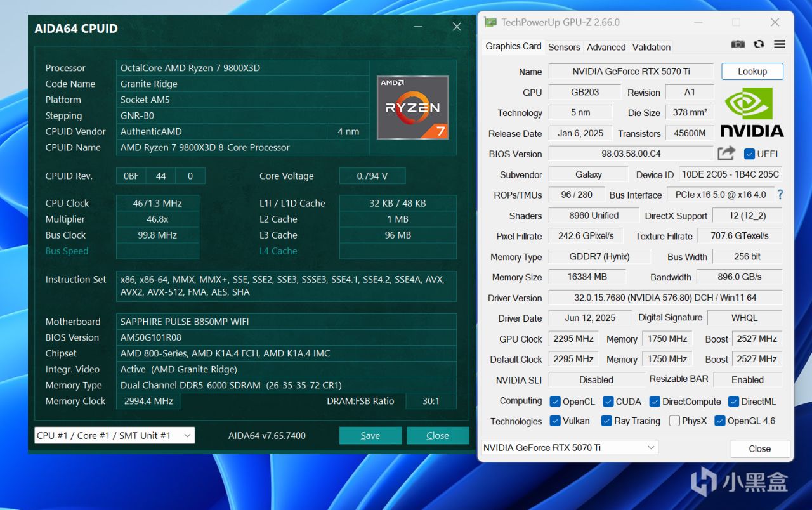Minimize the AIDA64 CPUID window
Viewport: 812px width, 510px height.
pyautogui.click(x=418, y=27)
